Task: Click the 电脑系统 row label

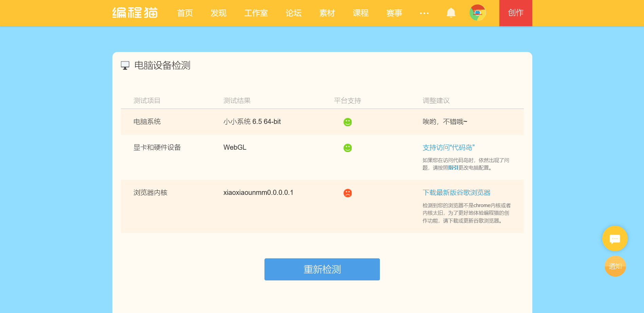Action: pyautogui.click(x=147, y=122)
